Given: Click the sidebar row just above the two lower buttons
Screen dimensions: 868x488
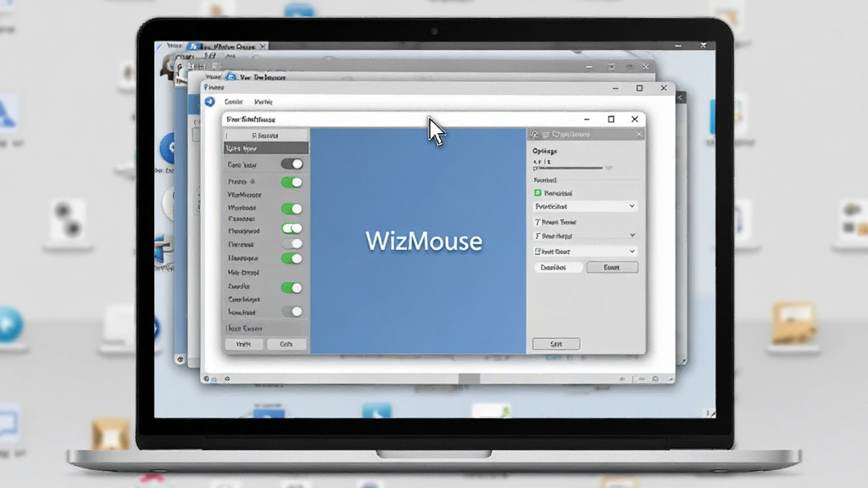Looking at the screenshot, I should pos(266,329).
